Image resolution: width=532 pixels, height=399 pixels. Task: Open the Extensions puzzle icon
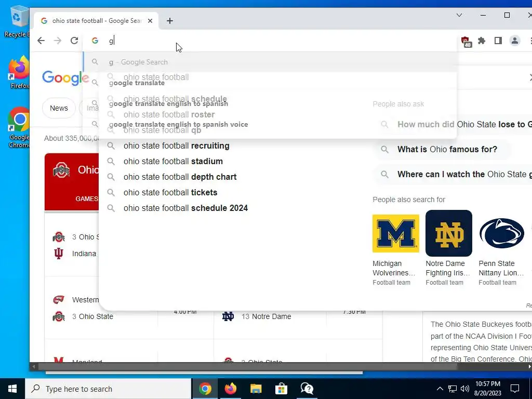[x=482, y=41]
